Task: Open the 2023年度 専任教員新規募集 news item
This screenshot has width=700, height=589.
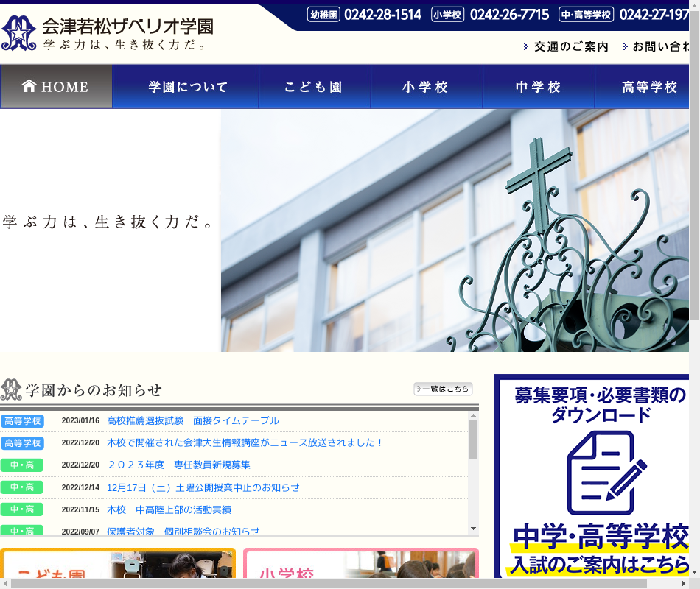Action: (178, 465)
